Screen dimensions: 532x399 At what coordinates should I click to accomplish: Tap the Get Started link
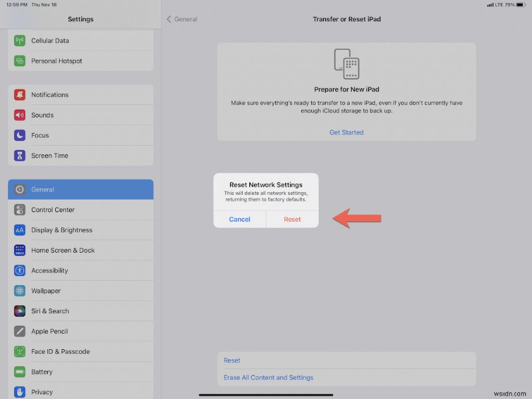[x=346, y=132]
